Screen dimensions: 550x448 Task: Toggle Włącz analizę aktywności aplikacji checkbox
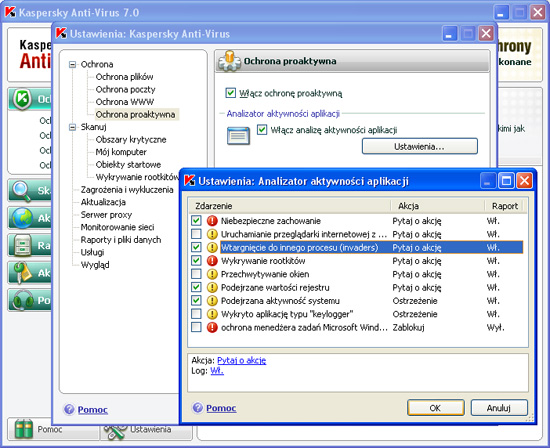(262, 129)
